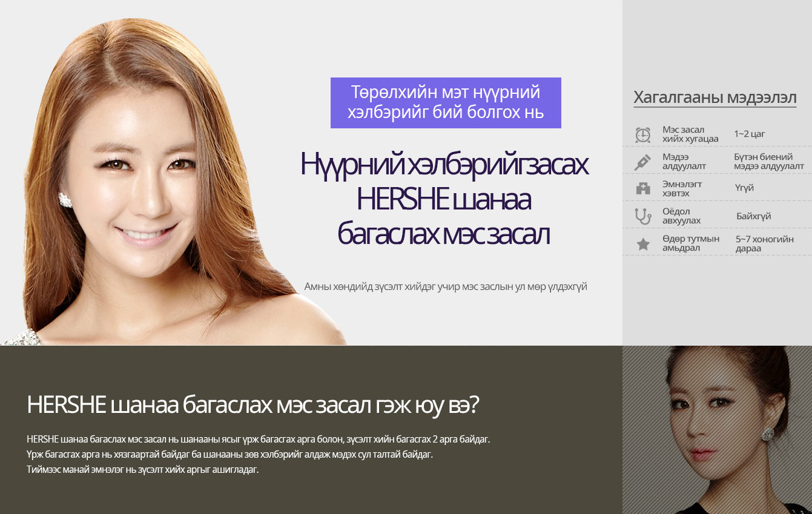Viewport: 812px width, 514px height.
Task: Click the label Өдөр тутмын амьдрал
Action: (691, 243)
